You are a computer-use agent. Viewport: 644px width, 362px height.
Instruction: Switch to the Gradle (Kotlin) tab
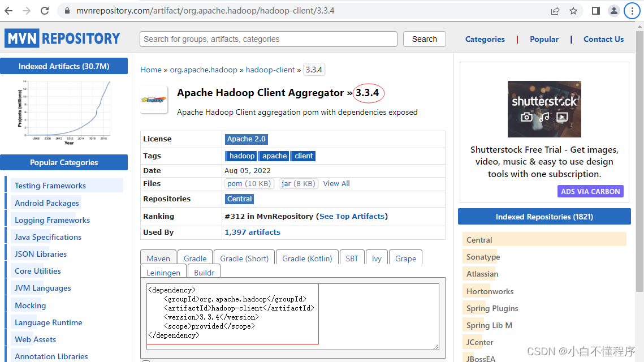tap(307, 258)
